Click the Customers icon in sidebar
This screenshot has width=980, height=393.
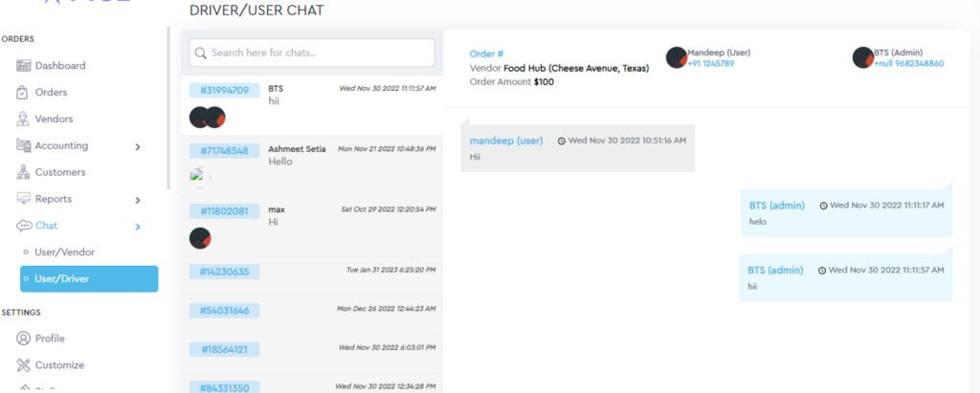(23, 173)
